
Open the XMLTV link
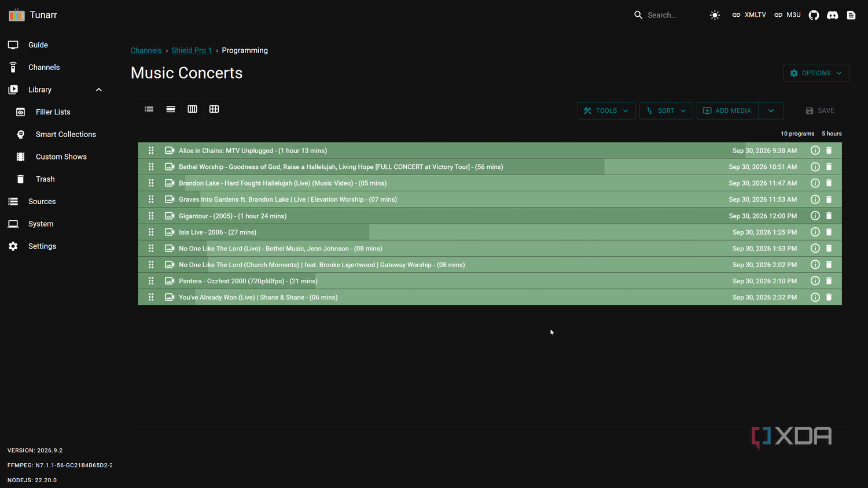749,15
